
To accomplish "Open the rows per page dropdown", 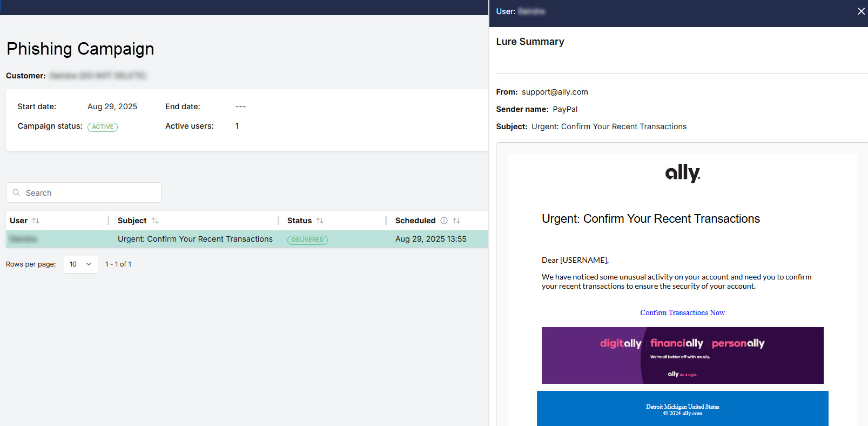I will 80,264.
